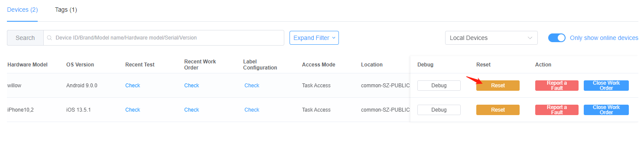Report a Fault for willow device
This screenshot has height=162, width=644.
click(x=557, y=86)
